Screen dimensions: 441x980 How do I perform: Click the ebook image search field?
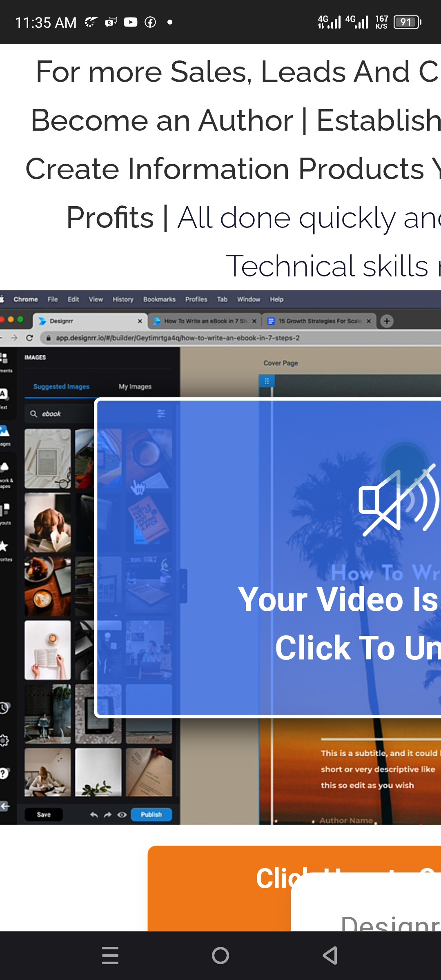[61, 414]
